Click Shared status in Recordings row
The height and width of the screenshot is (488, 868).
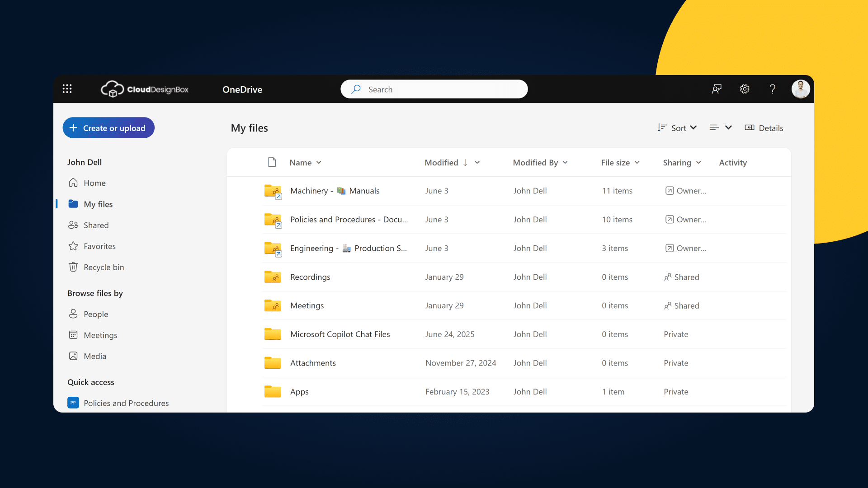coord(681,277)
